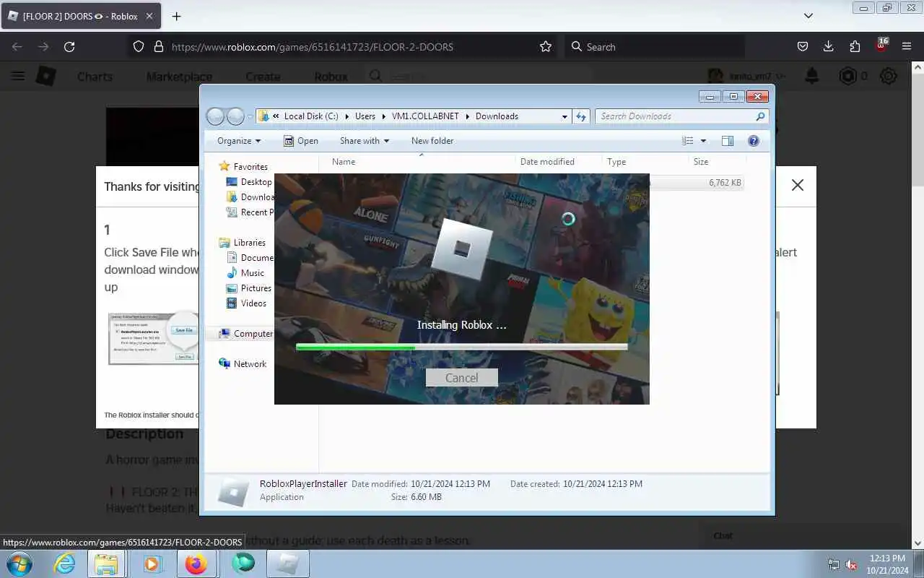Toggle the preview pane

(x=728, y=141)
